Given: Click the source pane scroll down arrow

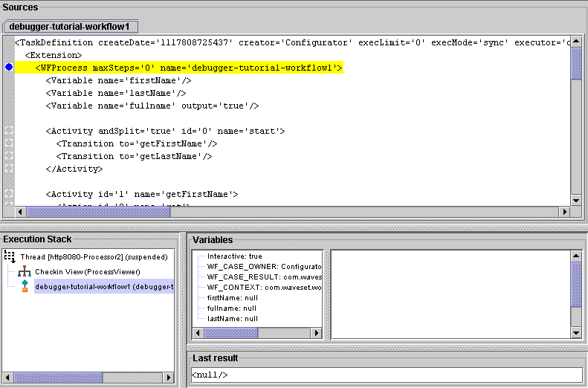Looking at the screenshot, I should pos(576,200).
